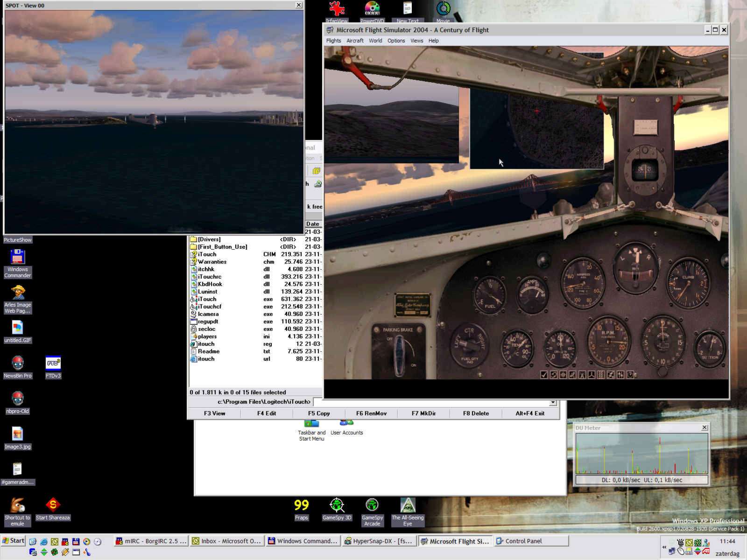Viewport: 747px width, 560px height.
Task: Select [Drivers] folder in file list
Action: [x=255, y=239]
